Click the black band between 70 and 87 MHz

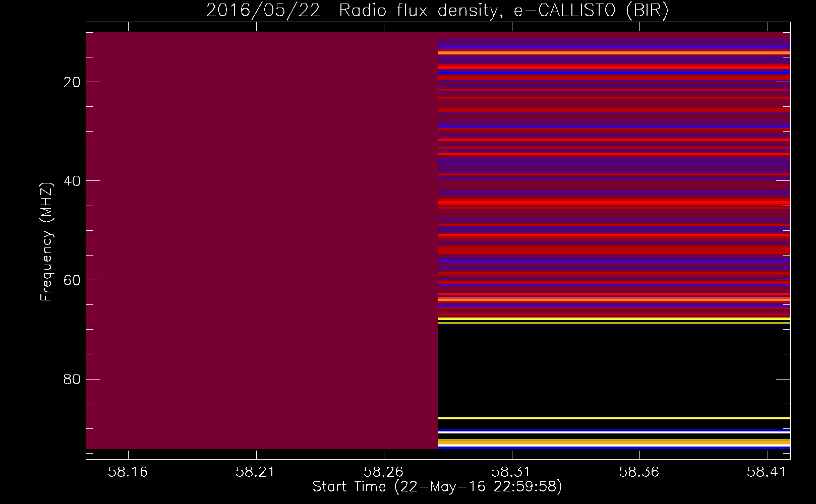pos(614,370)
